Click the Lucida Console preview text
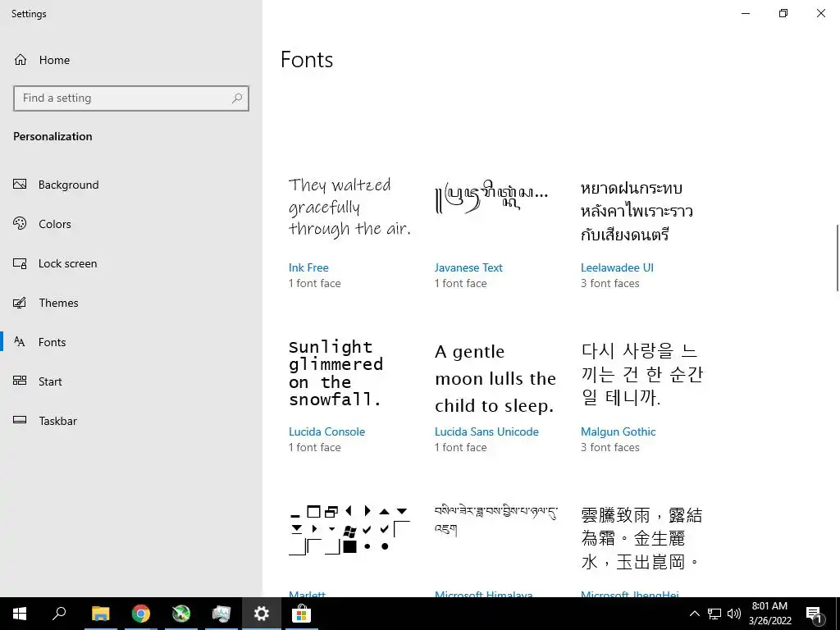Image resolution: width=840 pixels, height=630 pixels. click(336, 373)
